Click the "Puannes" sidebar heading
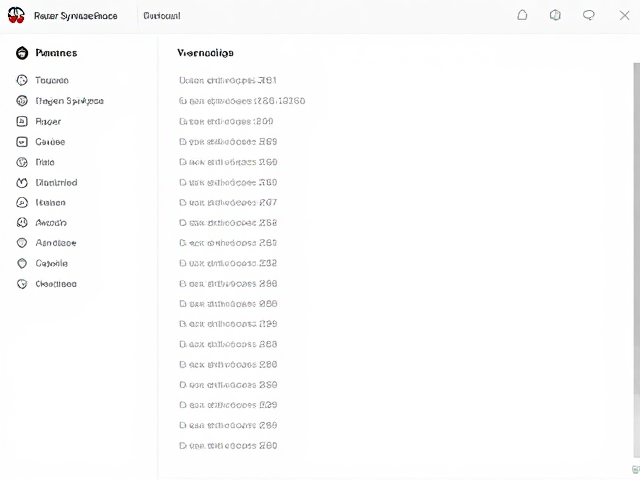 click(56, 53)
